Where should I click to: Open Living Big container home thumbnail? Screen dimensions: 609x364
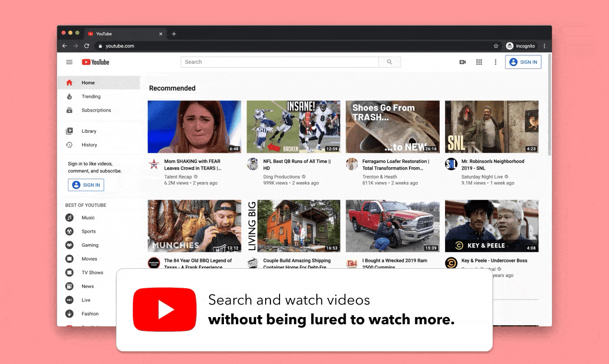[x=293, y=226]
